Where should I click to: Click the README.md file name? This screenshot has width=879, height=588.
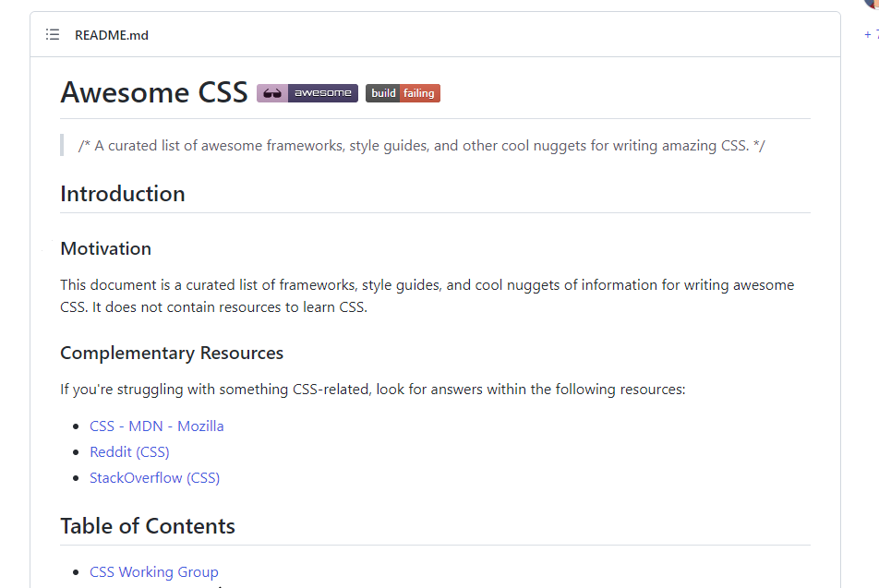click(112, 35)
